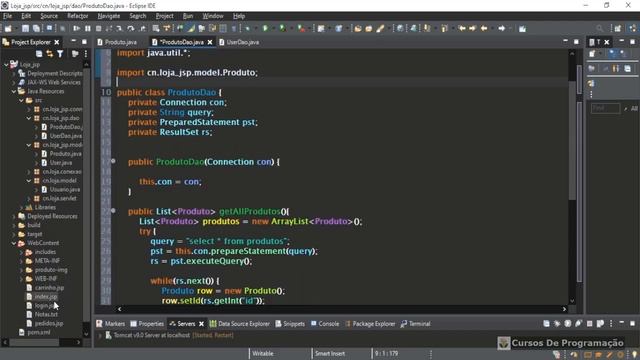Click the Back navigation yellow arrow
Screen dimensions: 640x360
click(484, 28)
